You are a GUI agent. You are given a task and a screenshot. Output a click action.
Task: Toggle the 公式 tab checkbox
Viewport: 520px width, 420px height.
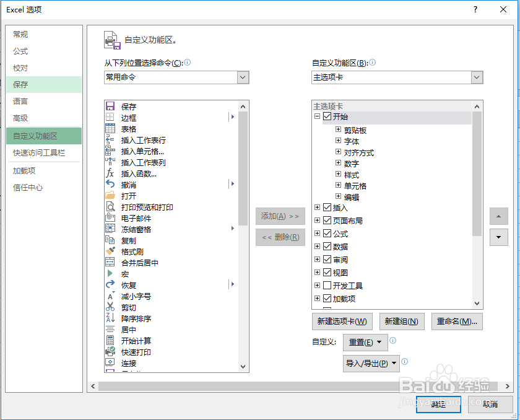[x=327, y=234]
